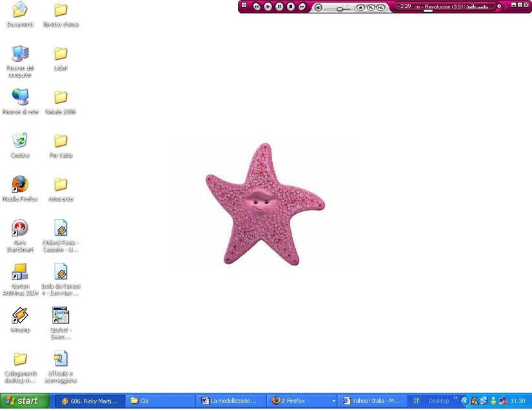Open the Natale 2006 folder
The height and width of the screenshot is (411, 532).
(61, 102)
